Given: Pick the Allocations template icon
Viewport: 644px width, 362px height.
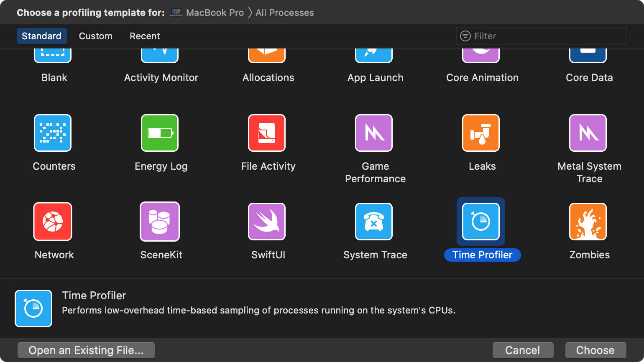Looking at the screenshot, I should coord(267,56).
